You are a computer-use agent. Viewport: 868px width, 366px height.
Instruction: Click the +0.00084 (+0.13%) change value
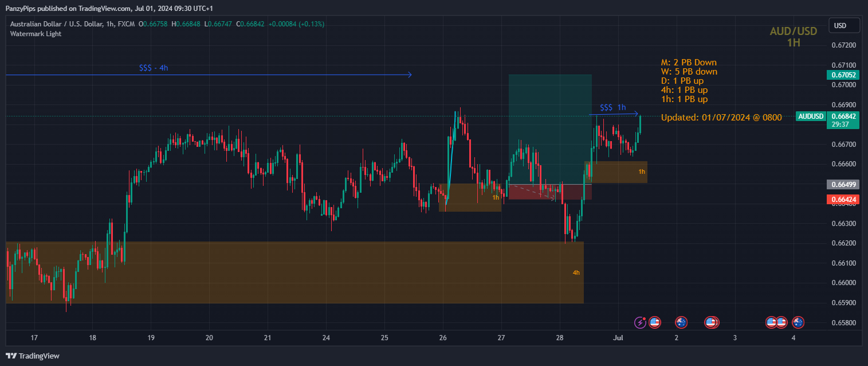(x=296, y=24)
